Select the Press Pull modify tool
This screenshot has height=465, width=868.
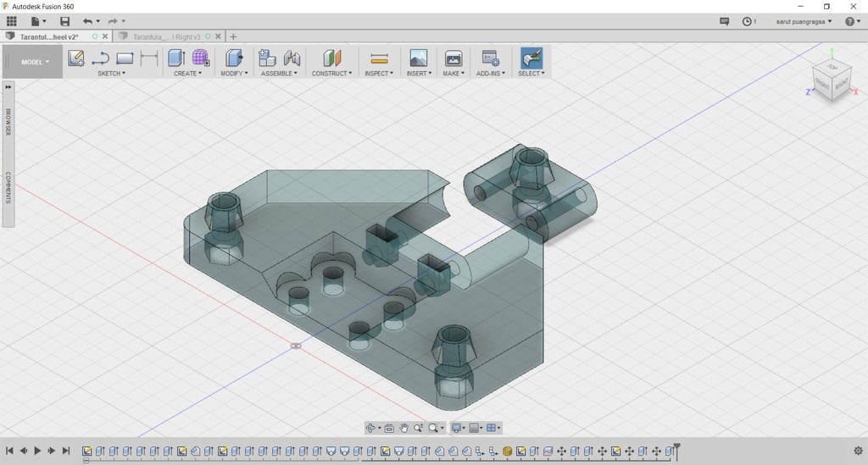234,58
